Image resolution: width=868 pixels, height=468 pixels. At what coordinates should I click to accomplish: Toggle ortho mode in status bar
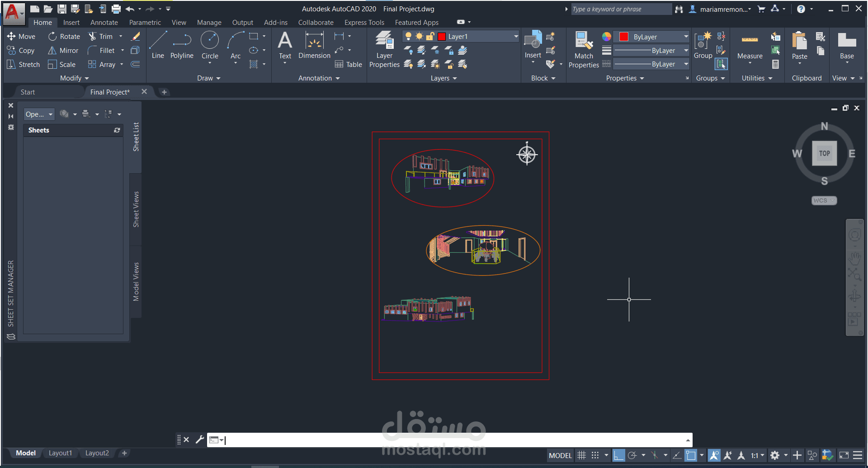(618, 455)
